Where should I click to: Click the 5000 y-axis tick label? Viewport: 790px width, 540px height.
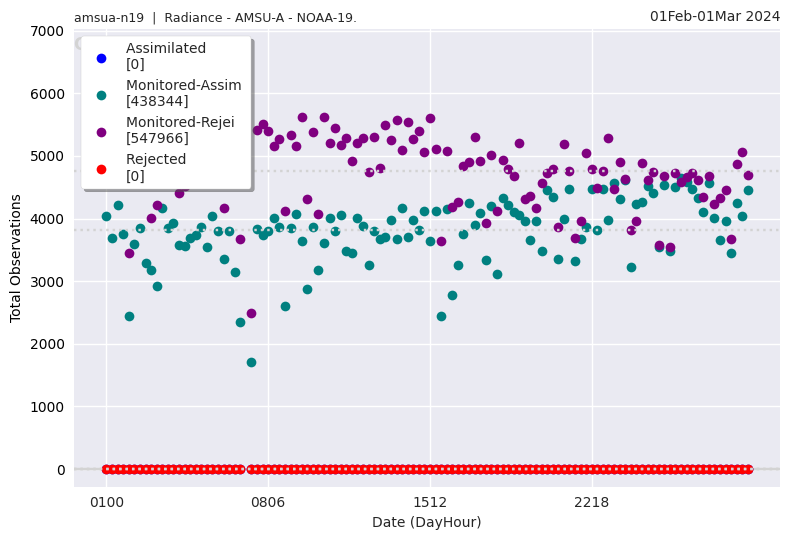click(47, 157)
